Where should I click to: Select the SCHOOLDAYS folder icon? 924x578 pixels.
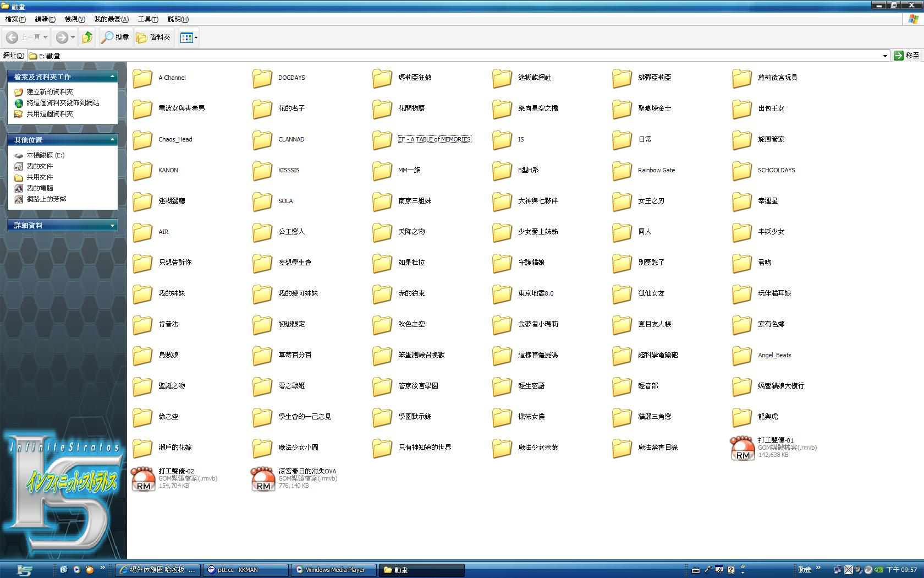pos(742,171)
